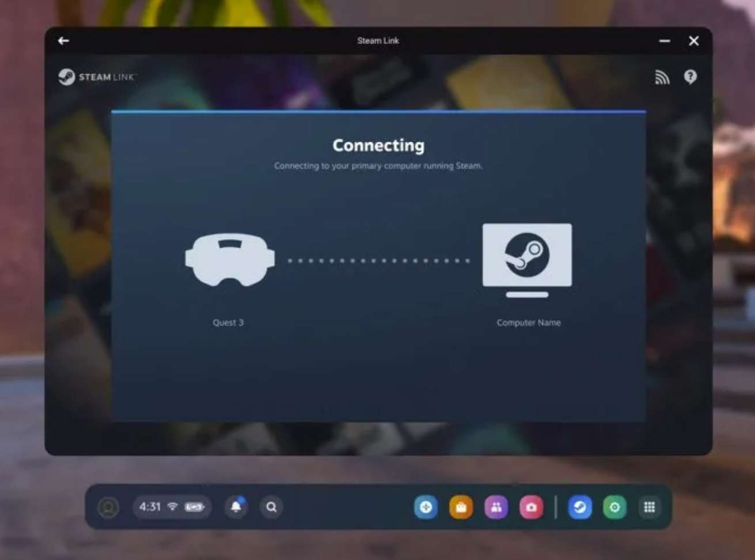Open the profile avatar in the dock
Screen dimensions: 755x560
point(108,507)
